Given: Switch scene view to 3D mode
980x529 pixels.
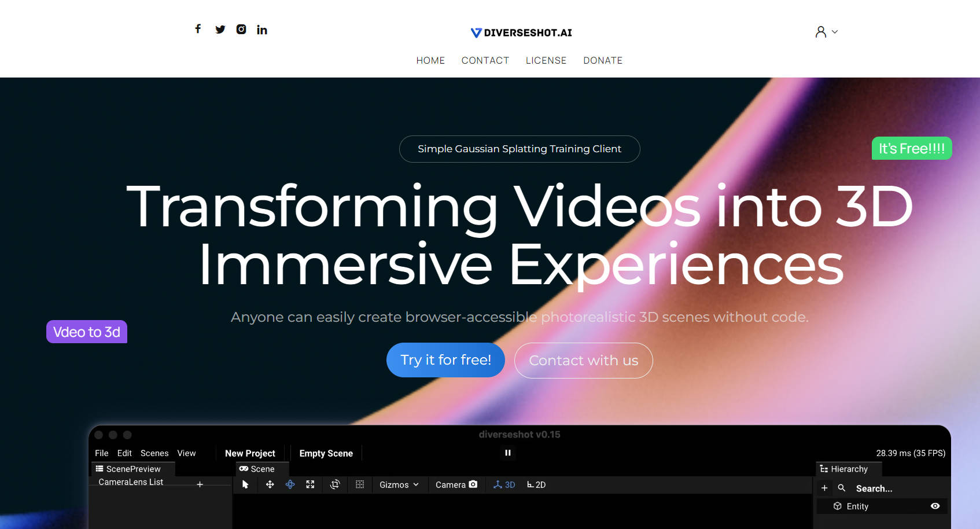Looking at the screenshot, I should 504,484.
